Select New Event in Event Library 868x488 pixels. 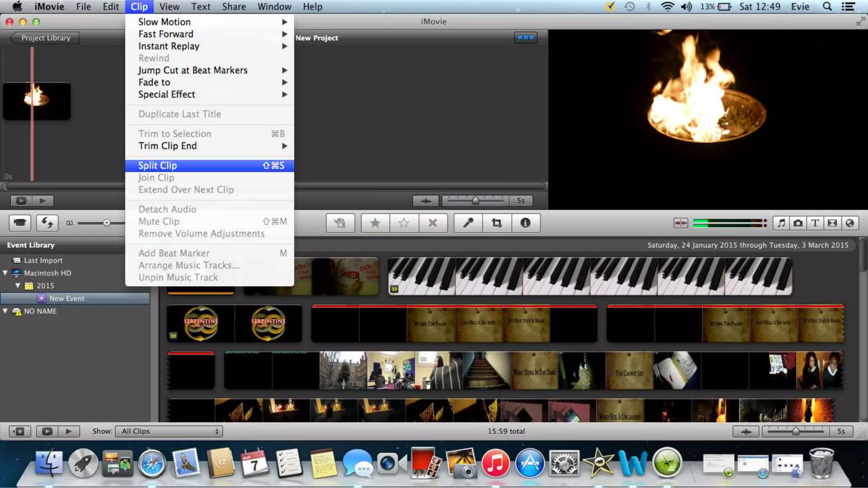pyautogui.click(x=67, y=298)
